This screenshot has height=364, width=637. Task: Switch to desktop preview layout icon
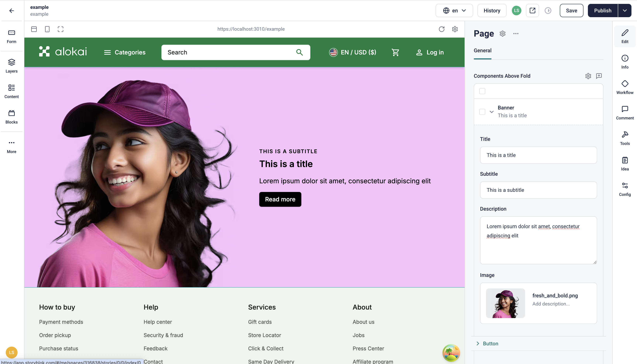(x=34, y=29)
